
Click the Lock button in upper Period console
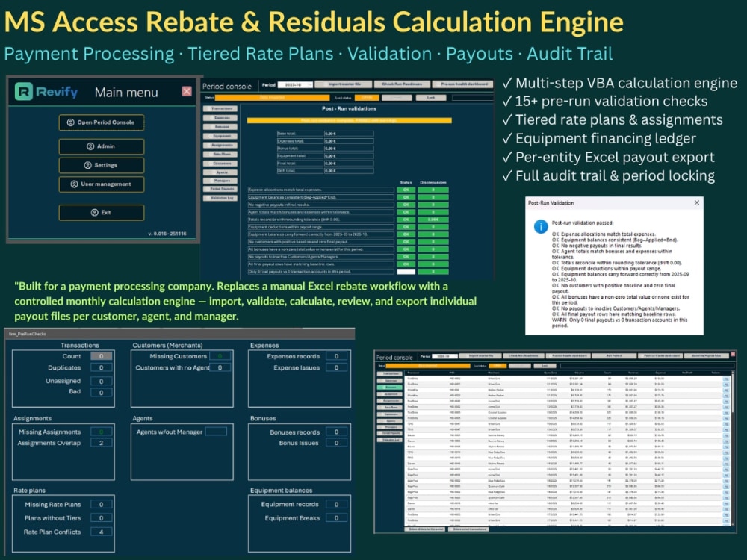[x=431, y=98]
